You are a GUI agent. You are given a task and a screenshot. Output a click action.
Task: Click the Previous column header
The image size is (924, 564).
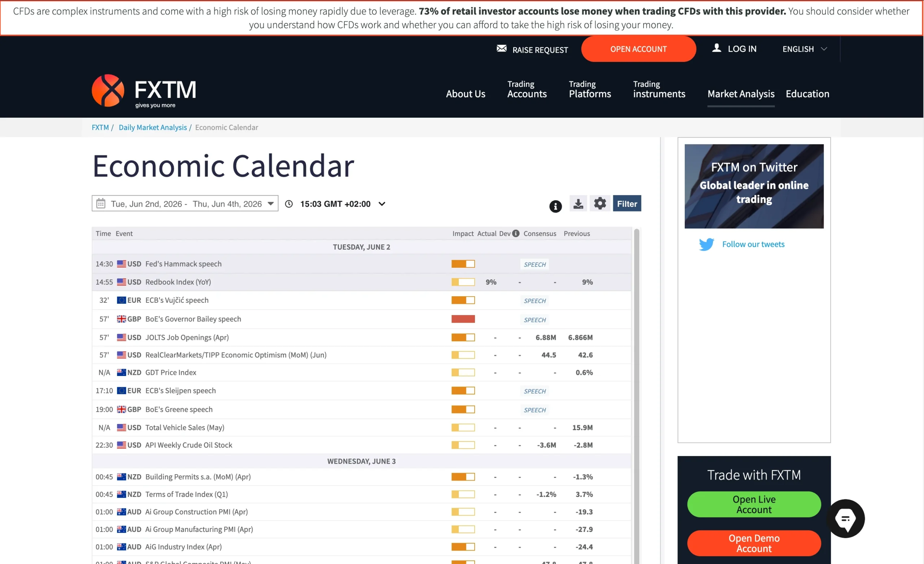576,233
